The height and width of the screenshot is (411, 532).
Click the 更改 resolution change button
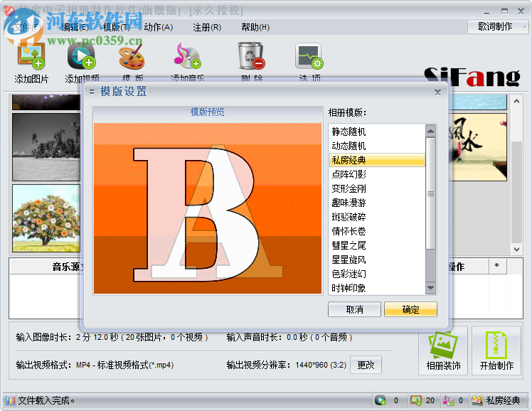(x=366, y=365)
